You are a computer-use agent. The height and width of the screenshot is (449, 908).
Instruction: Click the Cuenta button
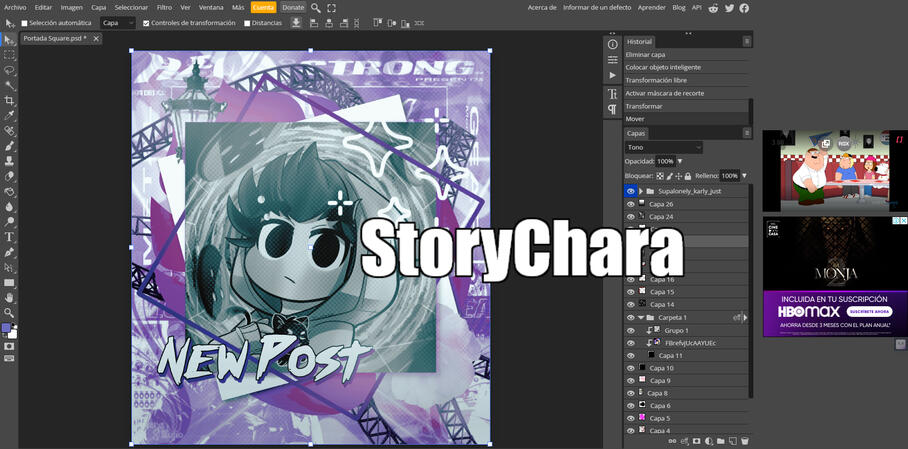263,7
